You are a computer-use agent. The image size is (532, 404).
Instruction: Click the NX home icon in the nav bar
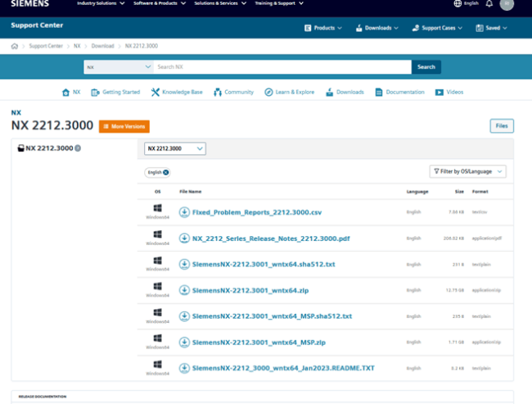pos(65,92)
